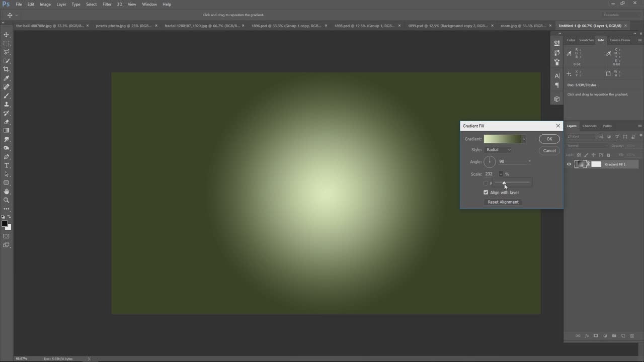Toggle lock all on the layer

click(x=608, y=155)
